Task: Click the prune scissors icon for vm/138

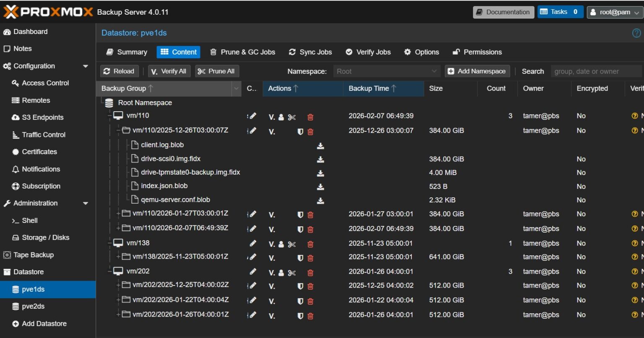Action: point(292,244)
